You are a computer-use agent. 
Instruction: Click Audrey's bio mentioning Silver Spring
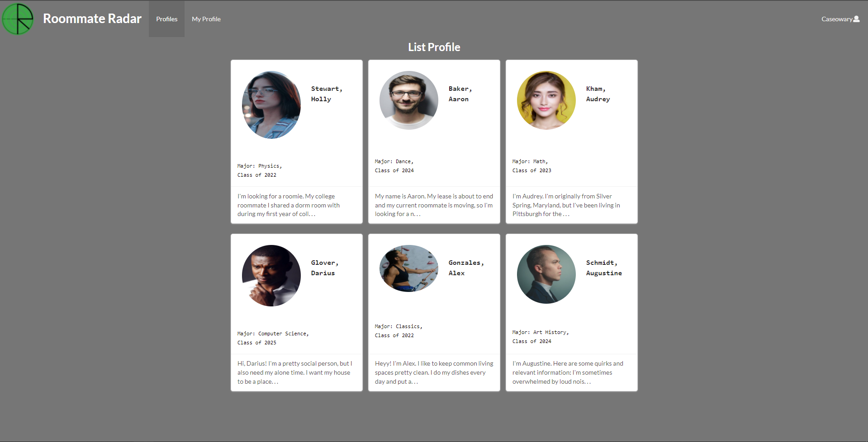[566, 205]
